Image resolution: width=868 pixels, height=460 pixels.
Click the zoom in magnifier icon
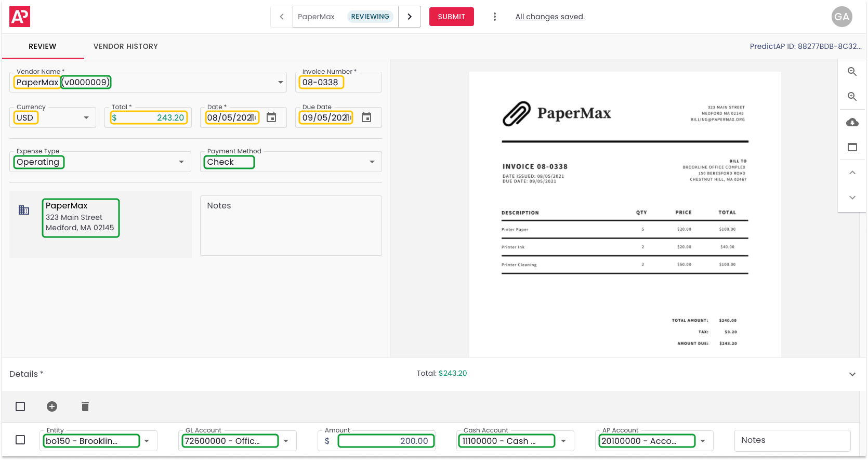pos(852,97)
